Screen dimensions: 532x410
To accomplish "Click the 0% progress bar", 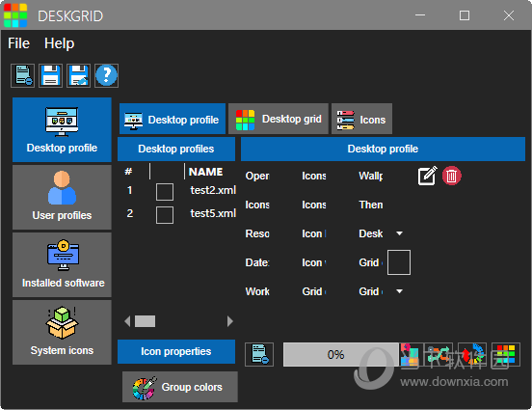I will (341, 354).
